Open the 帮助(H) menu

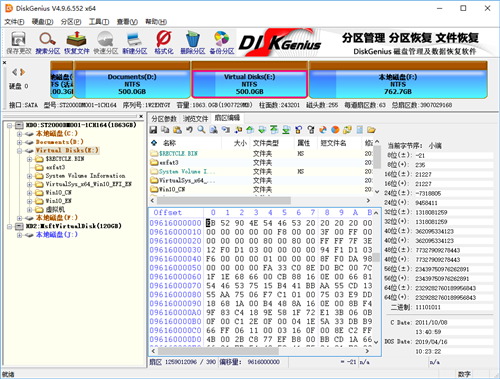coord(156,22)
